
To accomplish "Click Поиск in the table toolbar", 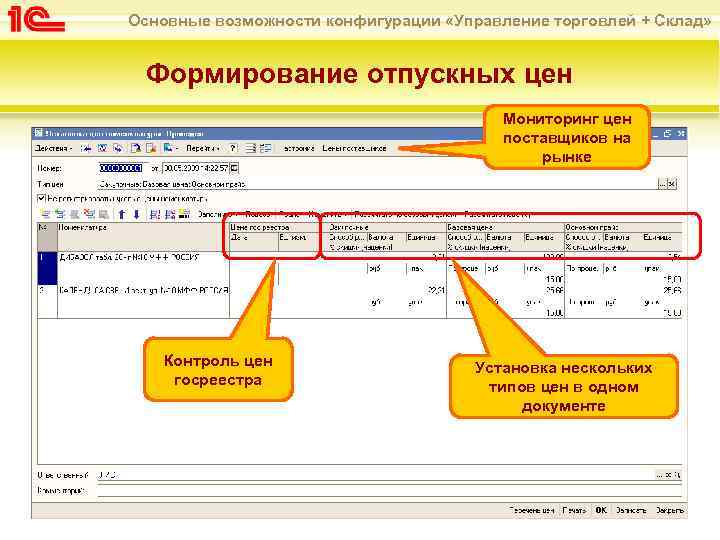I will (289, 214).
